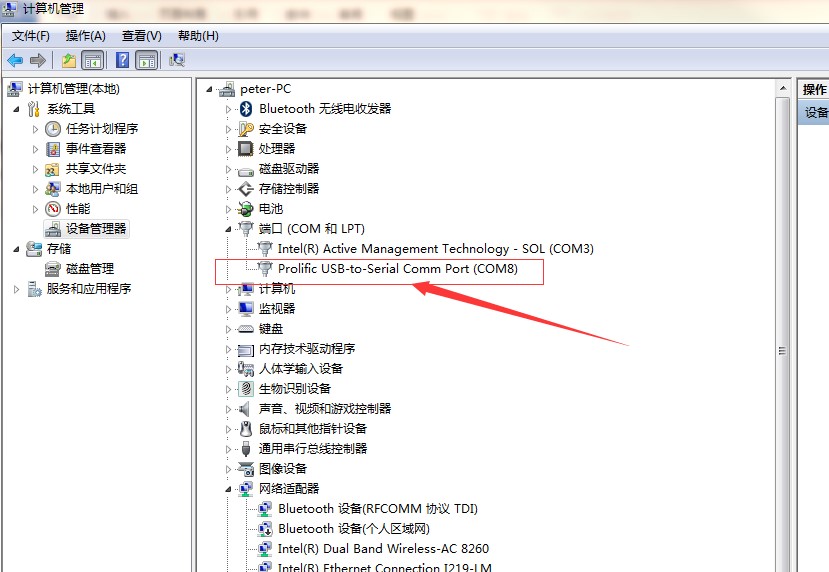The width and height of the screenshot is (829, 572).
Task: Click the 处理器 processor icon
Action: (x=246, y=149)
